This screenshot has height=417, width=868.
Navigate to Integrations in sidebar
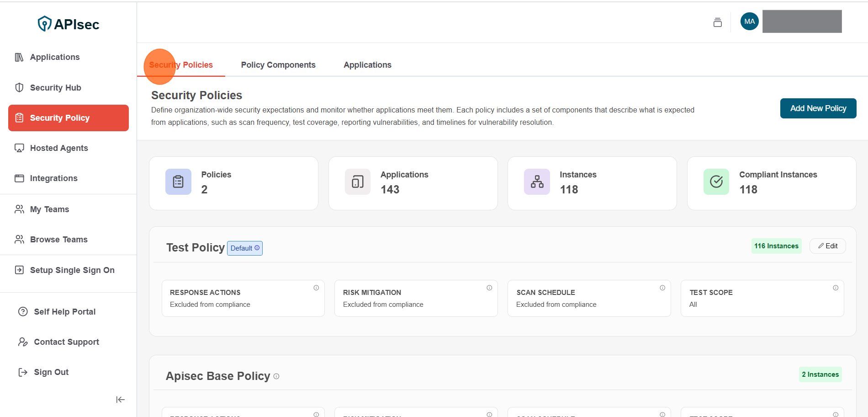pos(53,178)
